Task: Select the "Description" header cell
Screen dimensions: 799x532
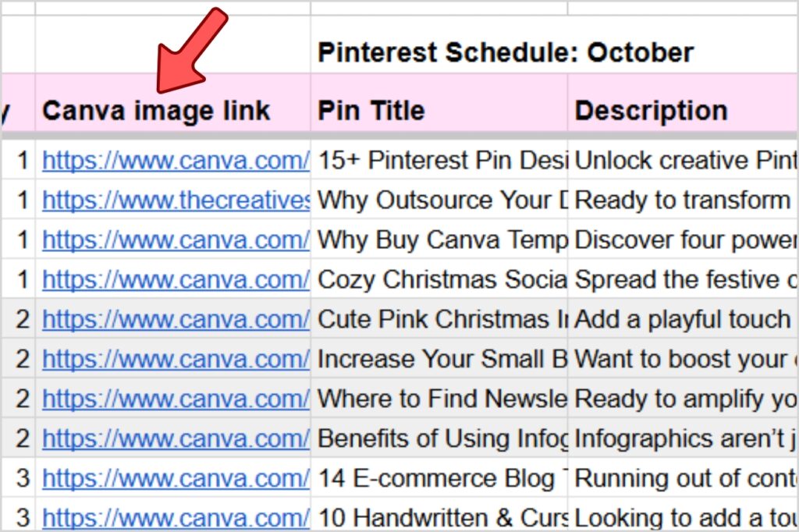Action: tap(683, 111)
